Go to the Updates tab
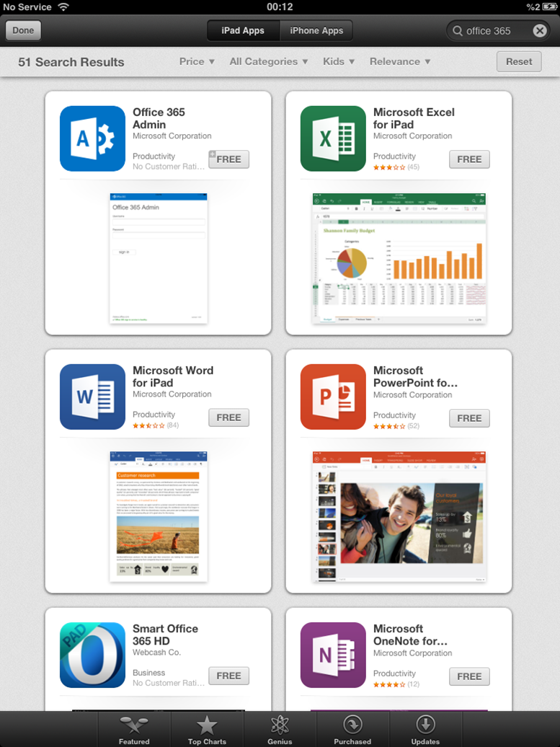Image resolution: width=560 pixels, height=747 pixels. 425,730
